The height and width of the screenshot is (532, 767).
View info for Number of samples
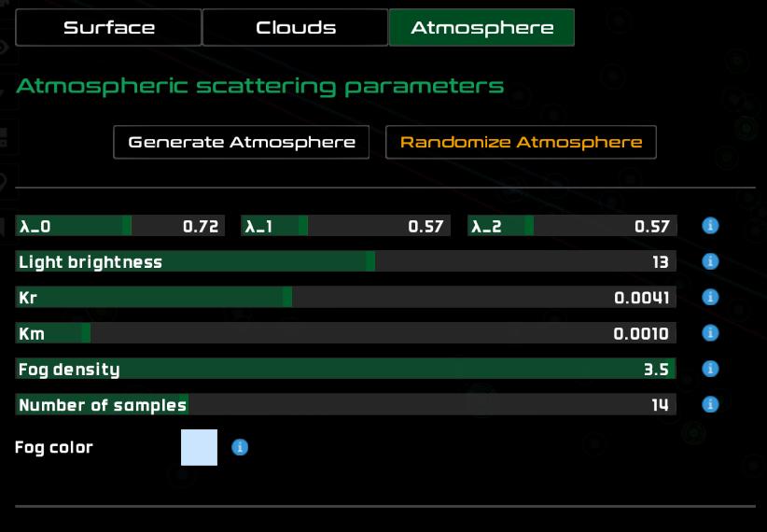coord(710,404)
